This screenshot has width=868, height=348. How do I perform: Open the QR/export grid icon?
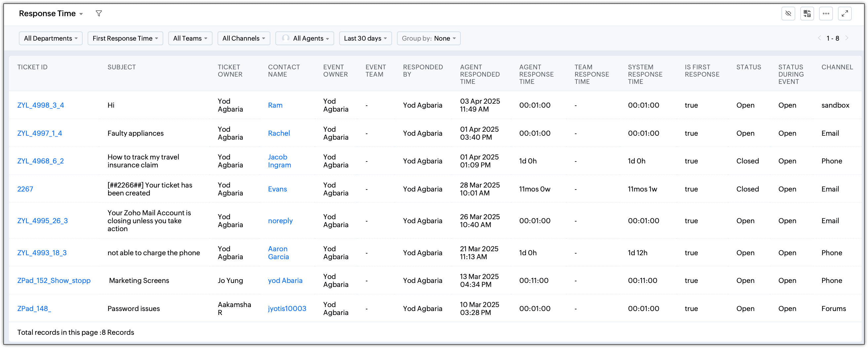(x=807, y=14)
